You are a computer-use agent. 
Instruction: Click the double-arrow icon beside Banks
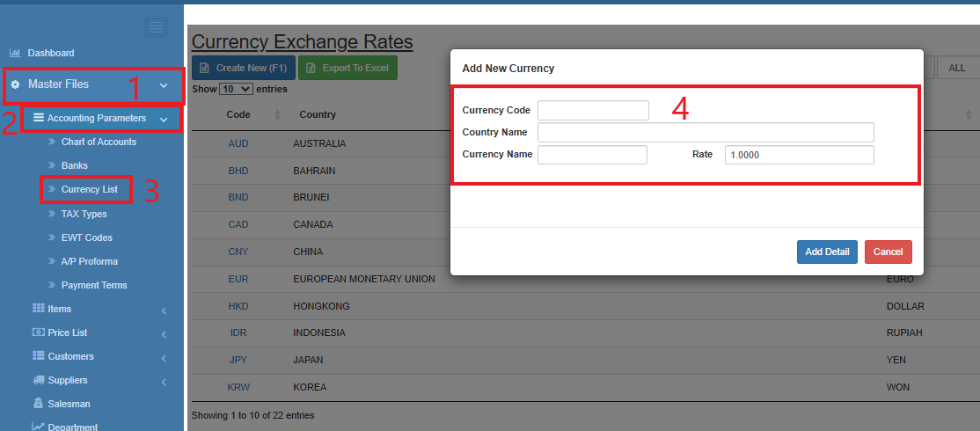(52, 165)
